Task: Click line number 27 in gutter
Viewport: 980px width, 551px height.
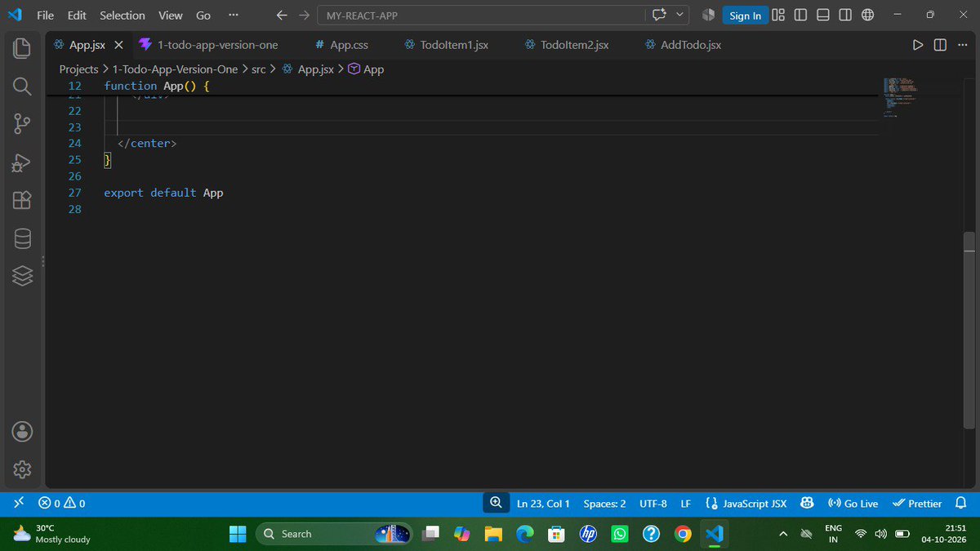Action: pos(75,193)
